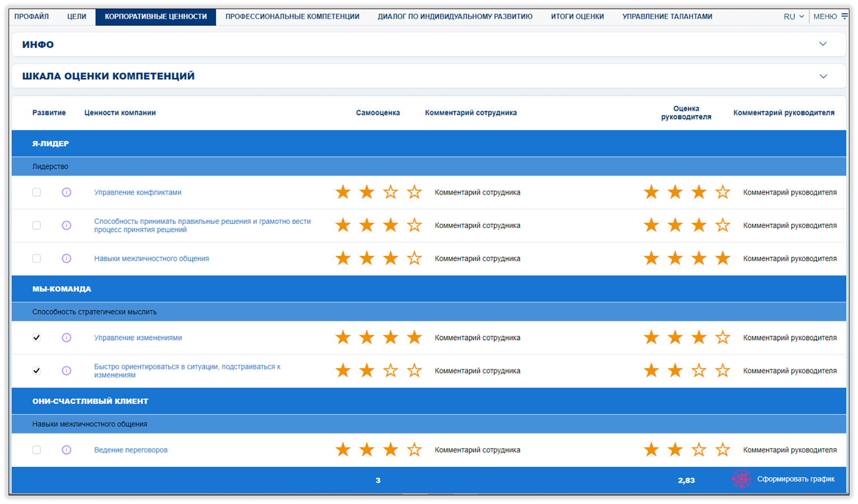This screenshot has width=858, height=504.
Task: Click the manager average score 2,83
Action: (686, 480)
